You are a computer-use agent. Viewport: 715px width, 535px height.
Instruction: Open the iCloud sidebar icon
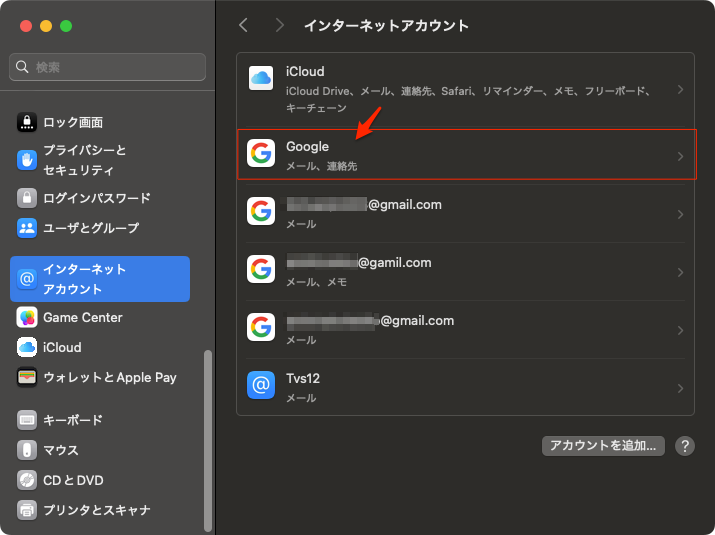tap(27, 348)
